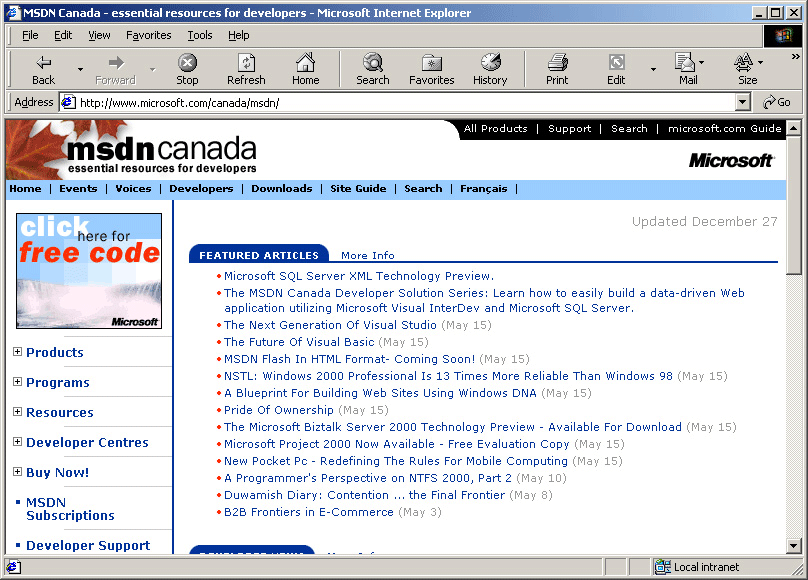Click the Local intranet zone icon

coord(663,567)
